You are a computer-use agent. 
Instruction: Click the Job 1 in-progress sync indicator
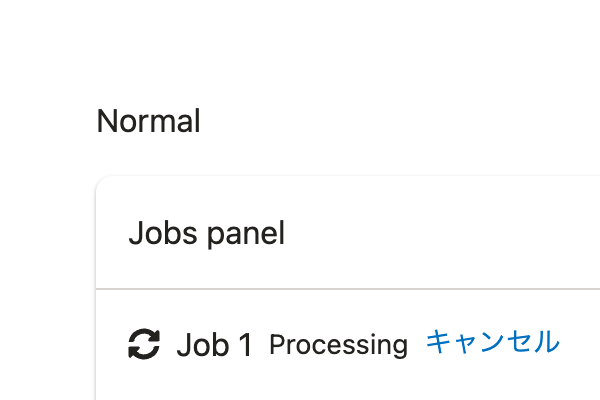[x=144, y=344]
